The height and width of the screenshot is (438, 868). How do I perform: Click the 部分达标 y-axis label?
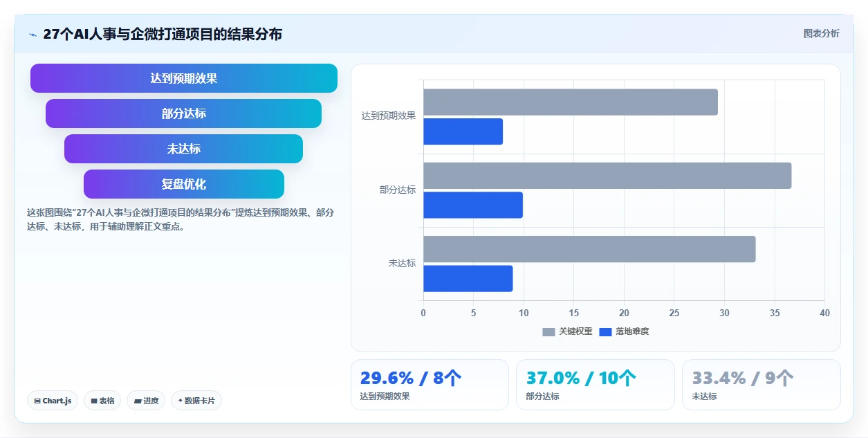398,190
